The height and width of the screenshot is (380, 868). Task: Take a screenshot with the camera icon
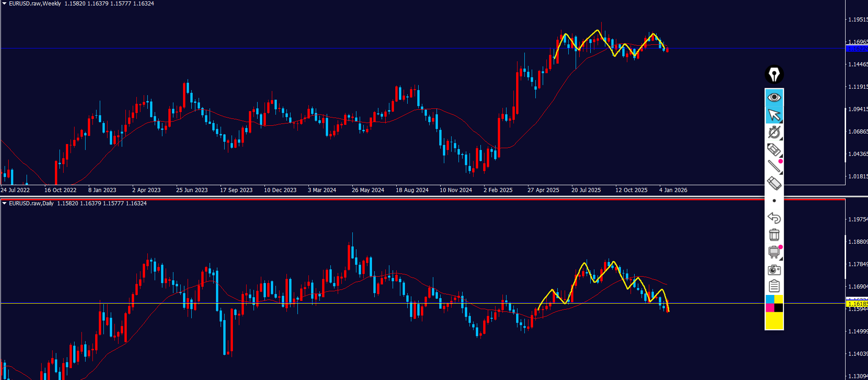coord(774,269)
